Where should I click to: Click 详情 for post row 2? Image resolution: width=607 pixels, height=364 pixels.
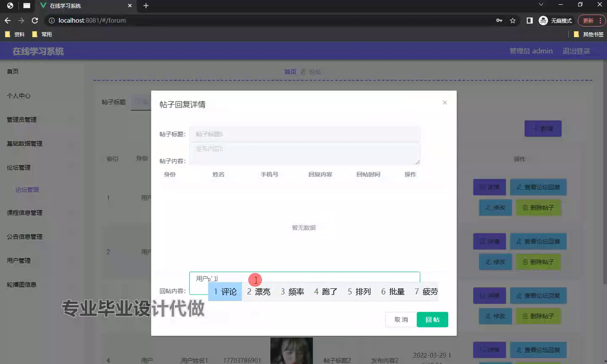pyautogui.click(x=489, y=241)
